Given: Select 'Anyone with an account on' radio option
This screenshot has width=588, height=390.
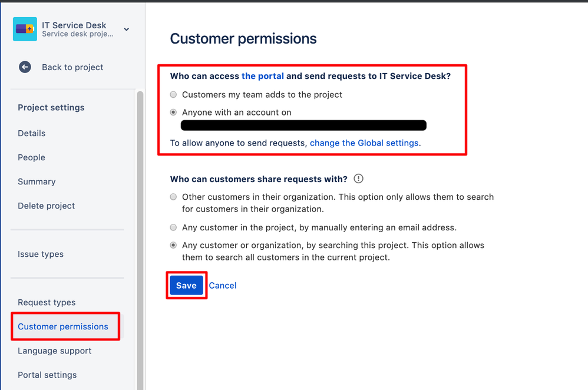Looking at the screenshot, I should pyautogui.click(x=173, y=112).
